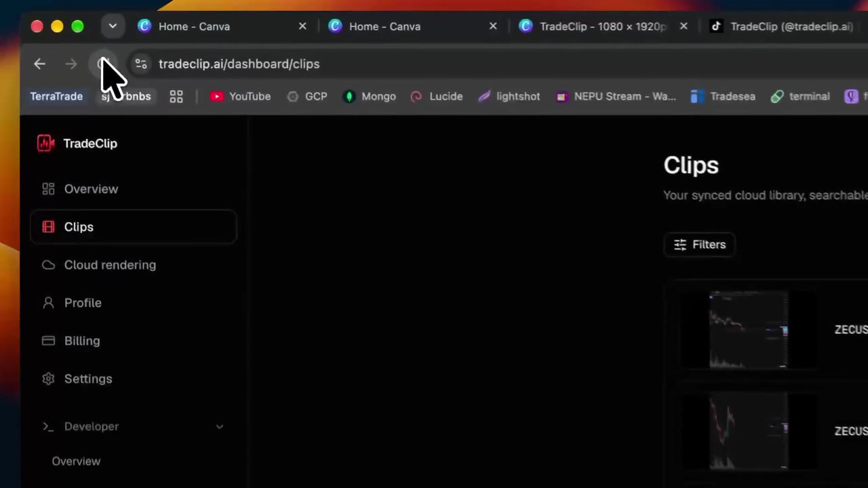868x488 pixels.
Task: Click the browser back arrow
Action: pos(39,64)
